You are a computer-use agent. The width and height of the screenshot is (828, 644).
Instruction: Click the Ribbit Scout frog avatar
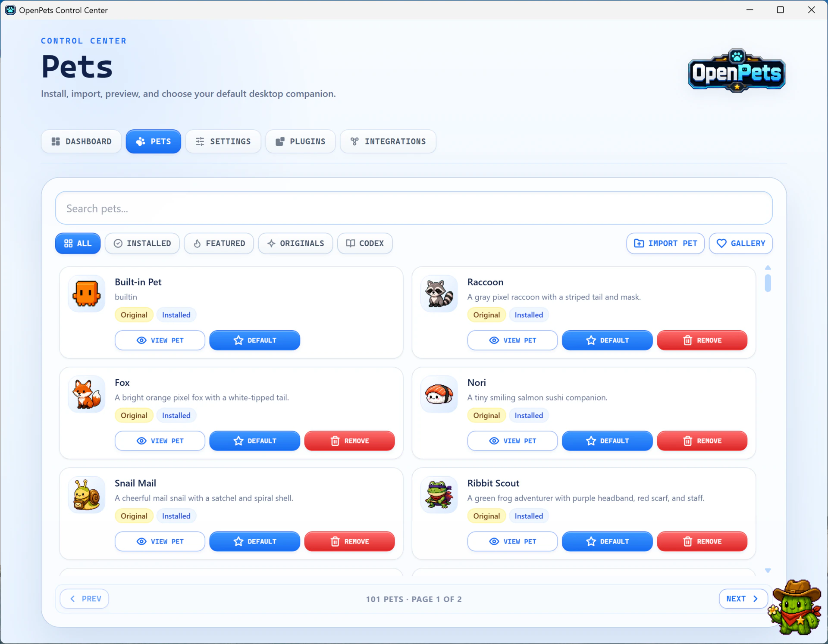(439, 495)
